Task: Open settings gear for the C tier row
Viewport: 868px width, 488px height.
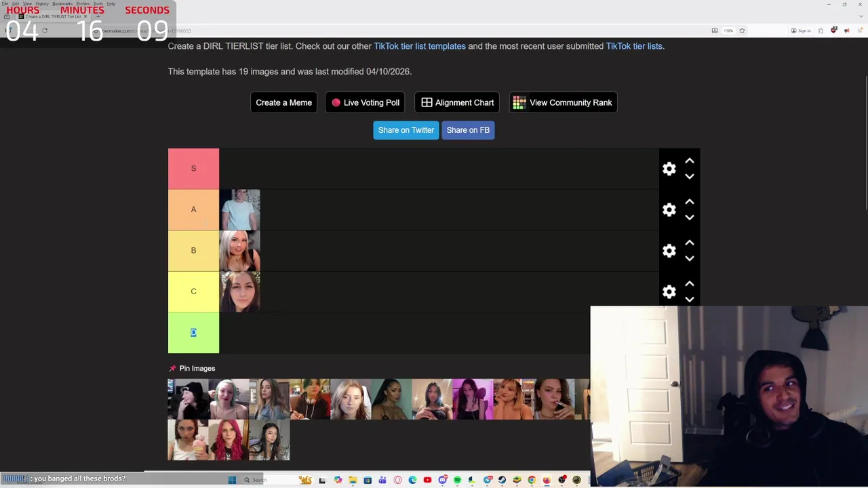Action: pos(669,292)
